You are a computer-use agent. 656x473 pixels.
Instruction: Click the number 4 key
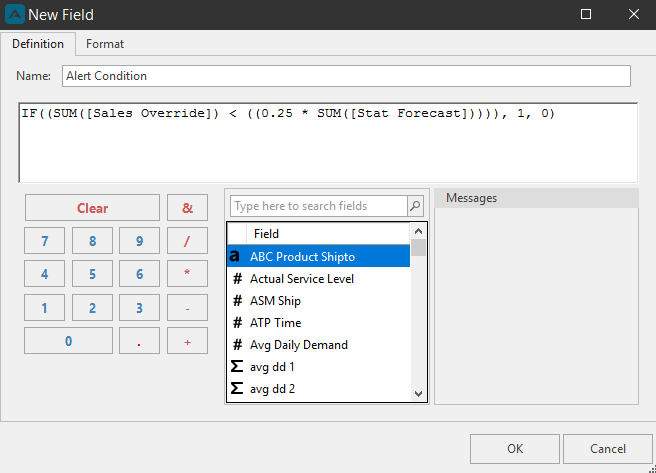coord(44,274)
